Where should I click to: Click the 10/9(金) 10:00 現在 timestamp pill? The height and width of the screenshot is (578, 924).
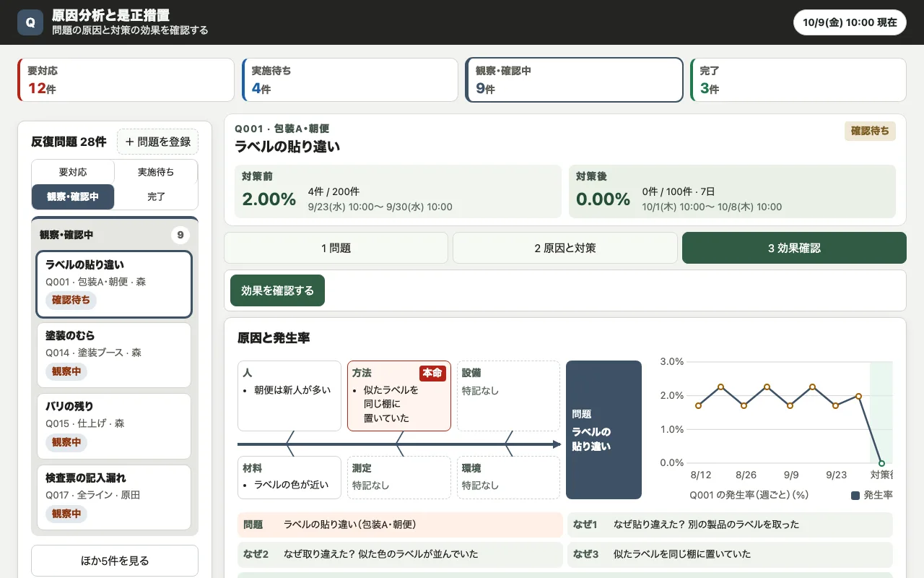850,22
